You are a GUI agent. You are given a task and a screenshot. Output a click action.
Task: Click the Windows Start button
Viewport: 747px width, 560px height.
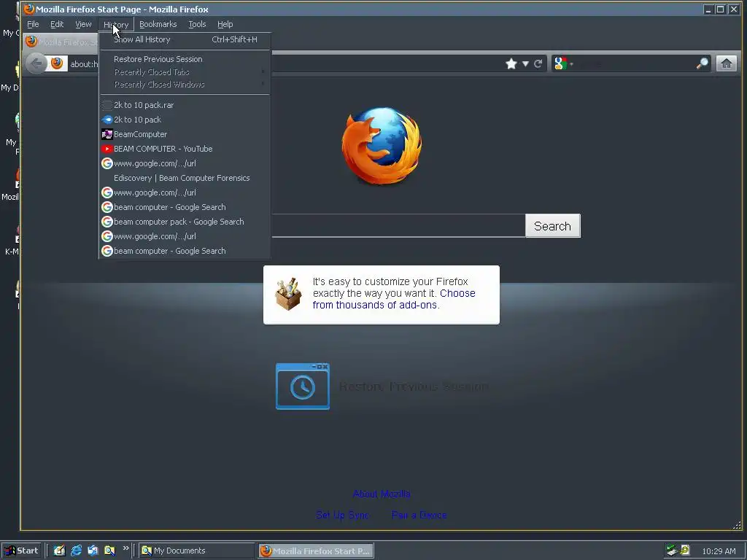21,551
